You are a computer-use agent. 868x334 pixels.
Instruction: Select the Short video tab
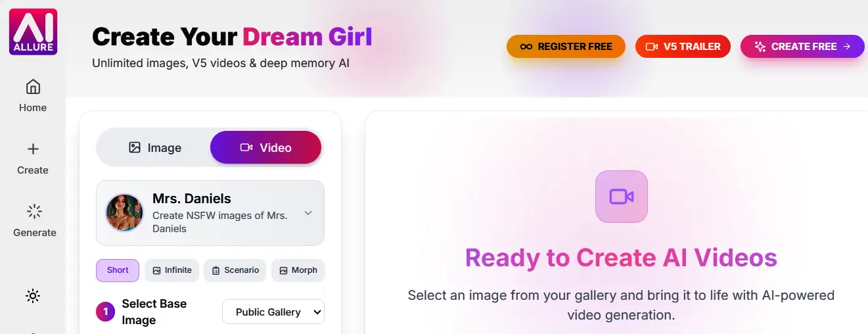[x=118, y=270]
